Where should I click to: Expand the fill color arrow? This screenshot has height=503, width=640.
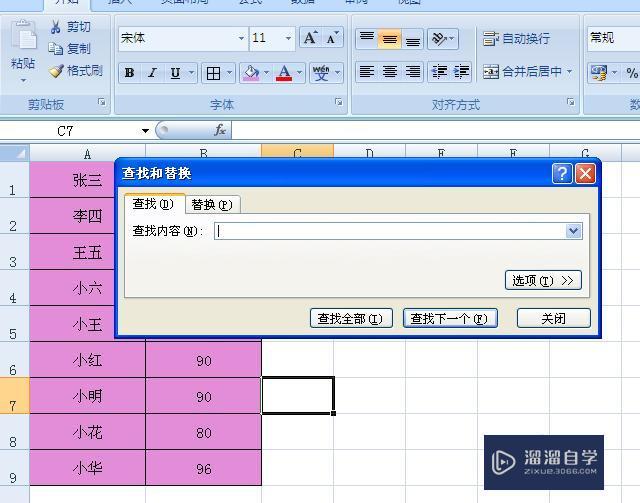coord(267,73)
